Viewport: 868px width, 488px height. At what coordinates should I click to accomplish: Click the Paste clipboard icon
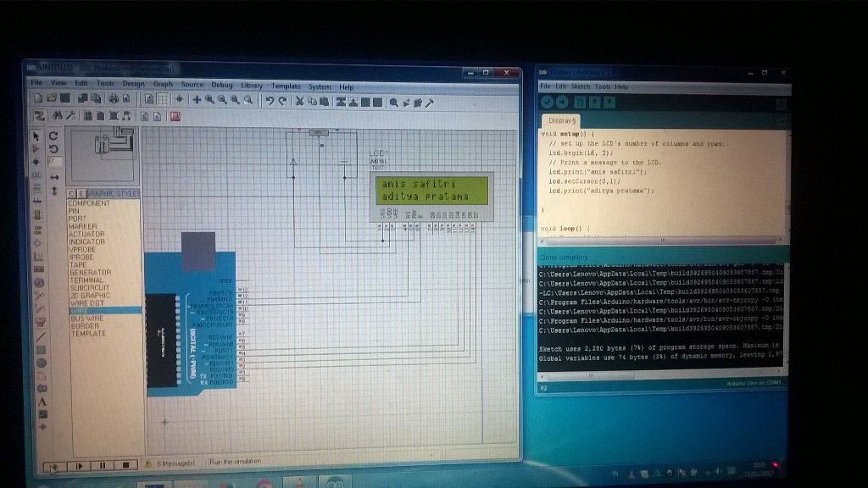(x=325, y=102)
